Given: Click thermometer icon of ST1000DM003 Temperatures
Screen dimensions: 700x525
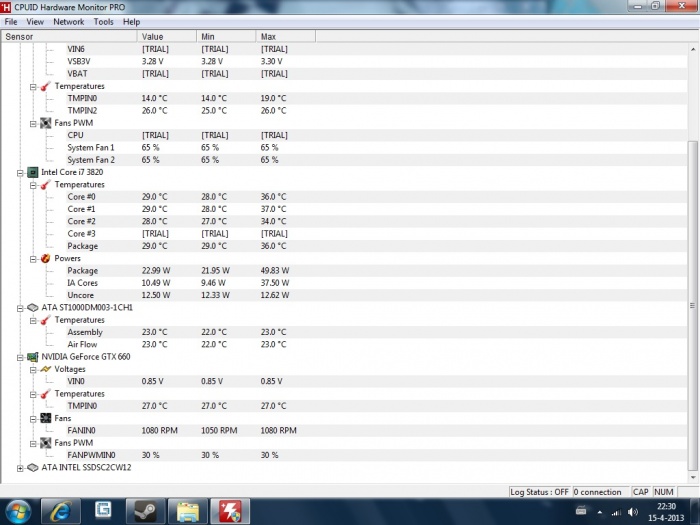Looking at the screenshot, I should 46,320.
